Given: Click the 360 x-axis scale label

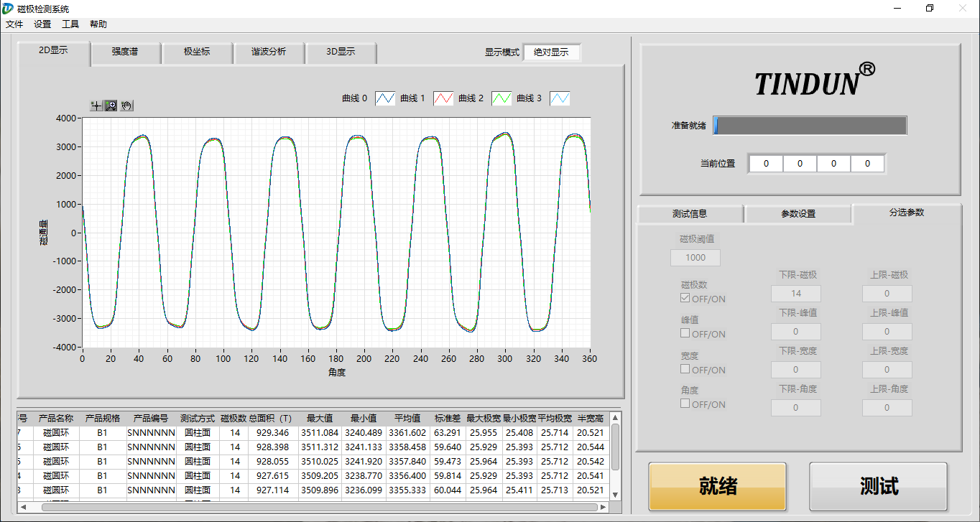Looking at the screenshot, I should (x=590, y=358).
